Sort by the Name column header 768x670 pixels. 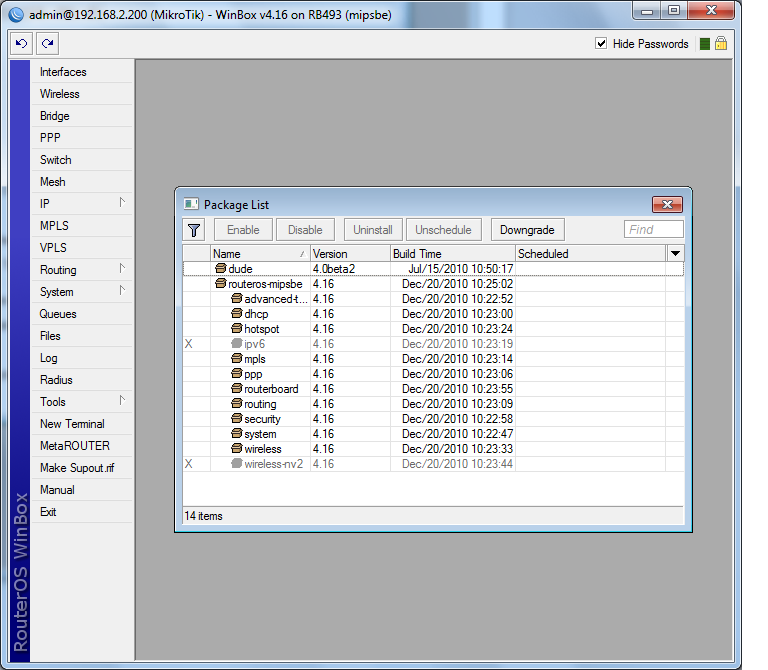pos(260,254)
